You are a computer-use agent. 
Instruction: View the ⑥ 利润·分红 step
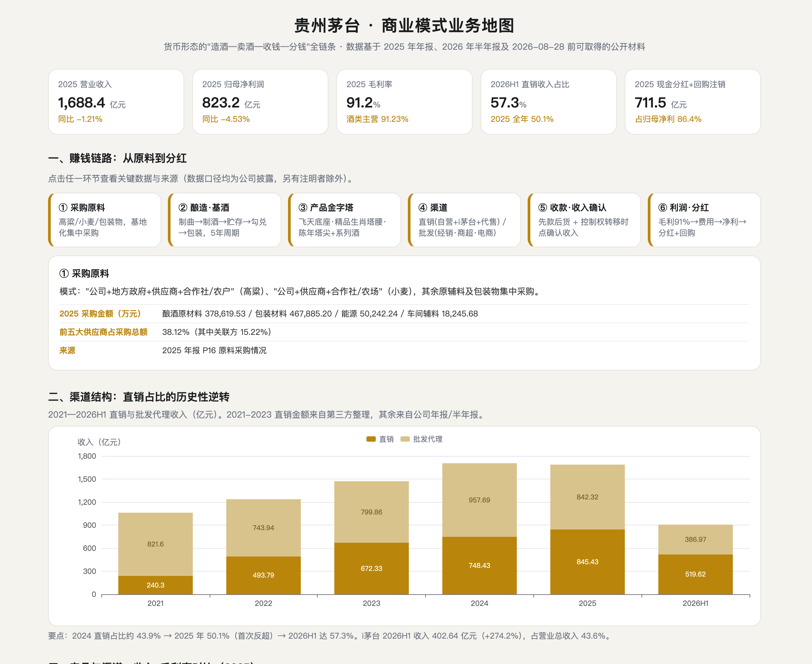point(704,220)
